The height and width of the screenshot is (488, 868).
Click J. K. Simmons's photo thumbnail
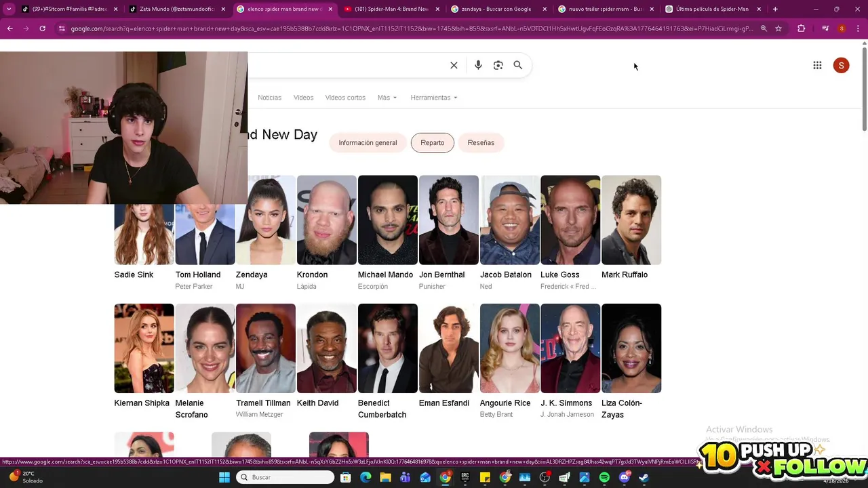click(570, 348)
